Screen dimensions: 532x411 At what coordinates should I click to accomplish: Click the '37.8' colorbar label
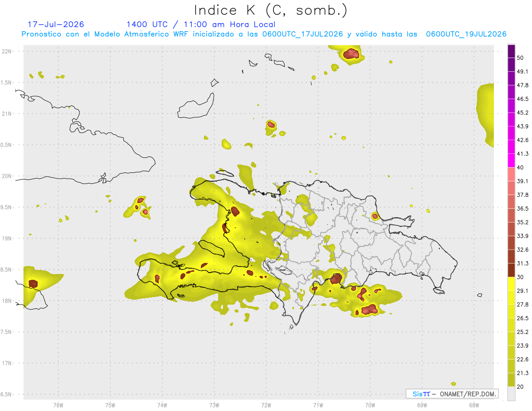pyautogui.click(x=523, y=195)
